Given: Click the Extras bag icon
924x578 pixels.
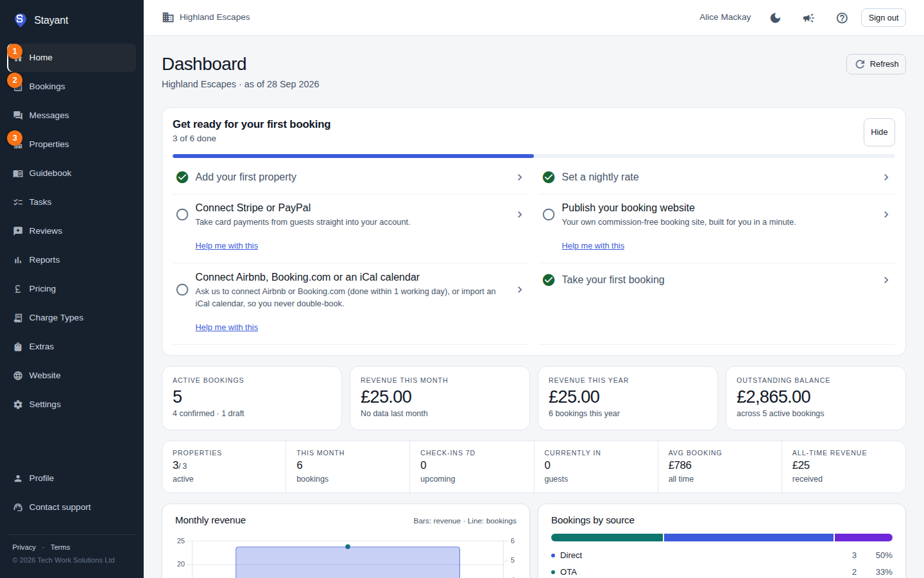Looking at the screenshot, I should pyautogui.click(x=18, y=347).
